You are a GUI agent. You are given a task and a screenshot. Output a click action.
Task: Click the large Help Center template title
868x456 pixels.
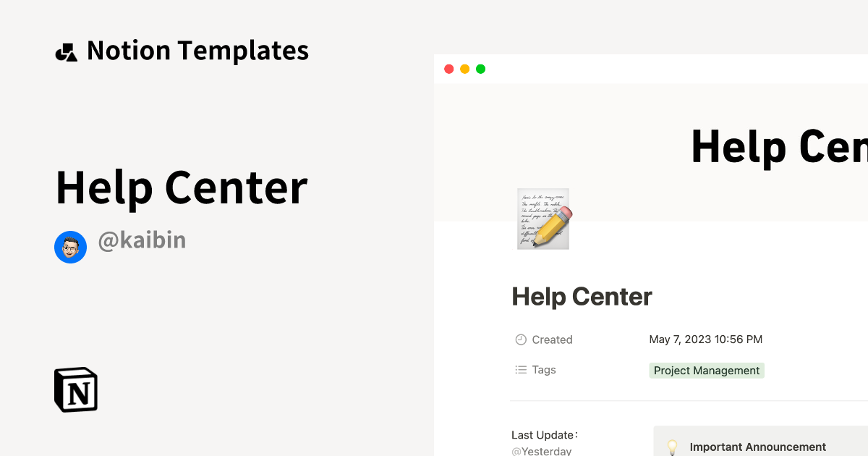coord(182,187)
